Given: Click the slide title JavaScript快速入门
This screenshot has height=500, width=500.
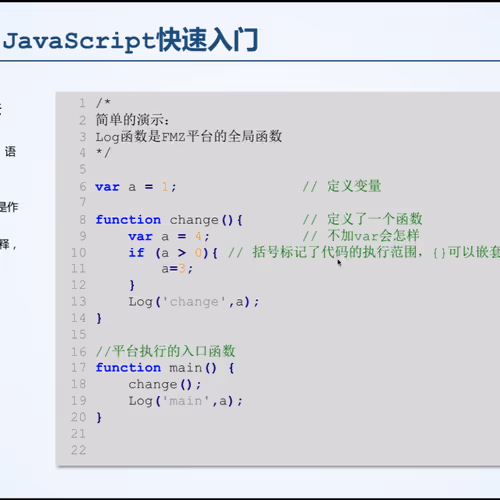Looking at the screenshot, I should pyautogui.click(x=130, y=40).
